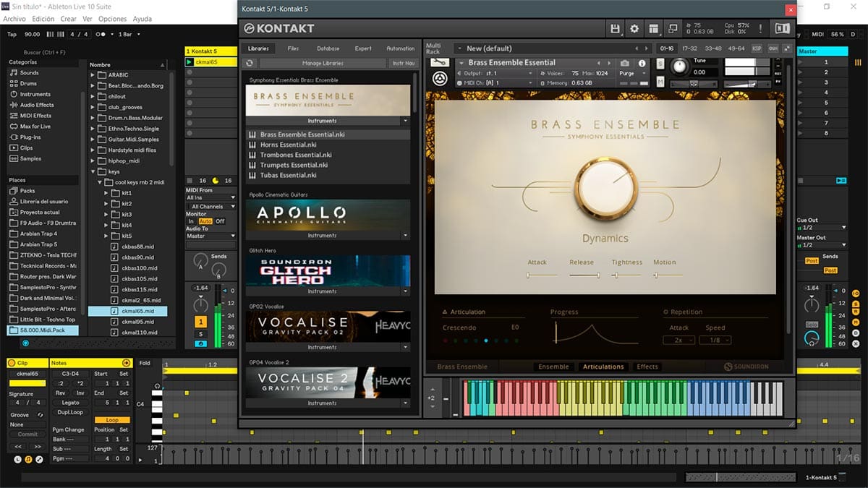The height and width of the screenshot is (488, 868).
Task: Click the Groove hot-swap icon
Action: (41, 415)
